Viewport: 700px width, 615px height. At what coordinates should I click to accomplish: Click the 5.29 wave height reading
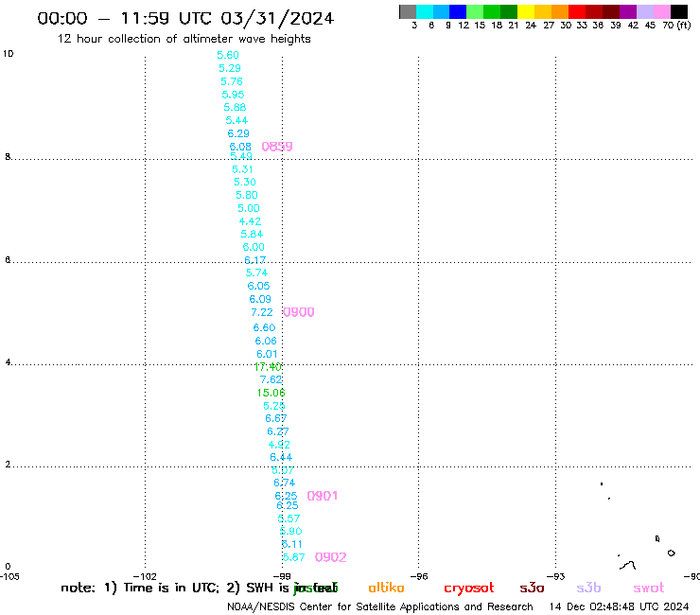(230, 68)
